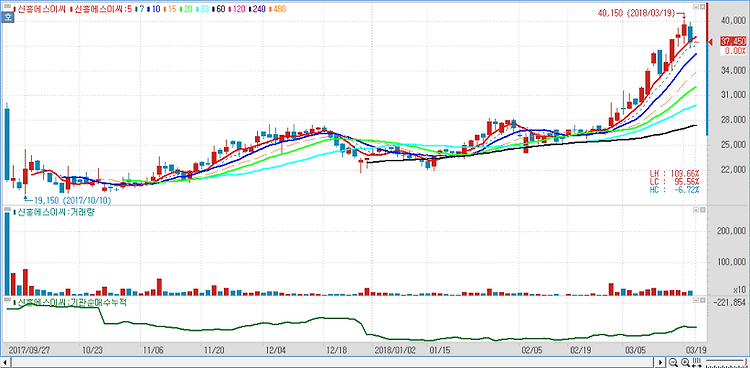Click the 200,000 volume axis label

730,232
